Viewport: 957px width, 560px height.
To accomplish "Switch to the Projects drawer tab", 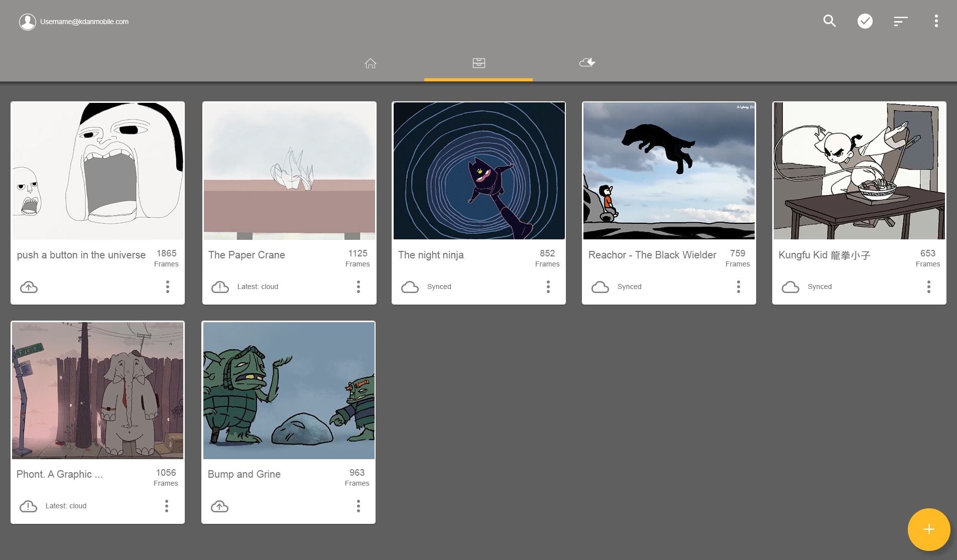I will (478, 63).
